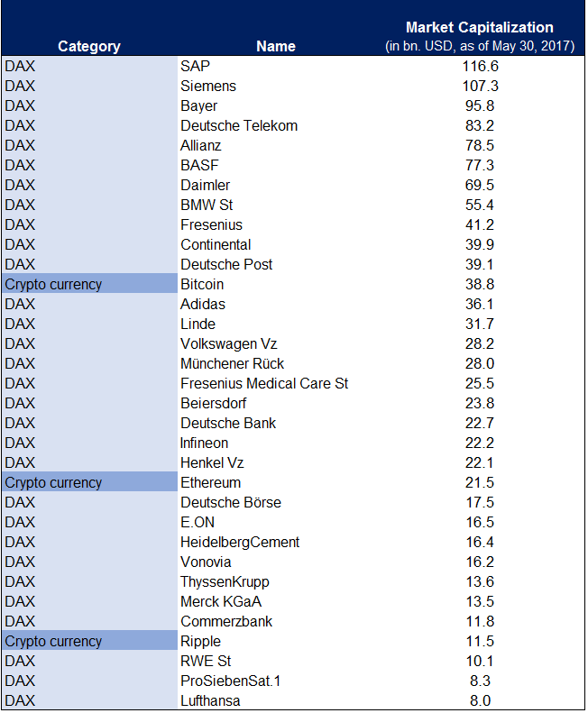The height and width of the screenshot is (713, 588).
Task: Click the 83.2 market cap value
Action: click(480, 126)
